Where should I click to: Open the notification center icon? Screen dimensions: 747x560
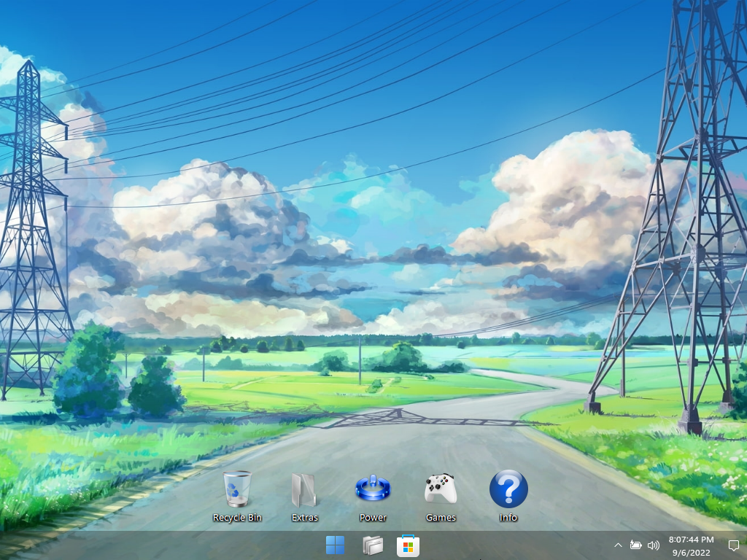pyautogui.click(x=734, y=545)
